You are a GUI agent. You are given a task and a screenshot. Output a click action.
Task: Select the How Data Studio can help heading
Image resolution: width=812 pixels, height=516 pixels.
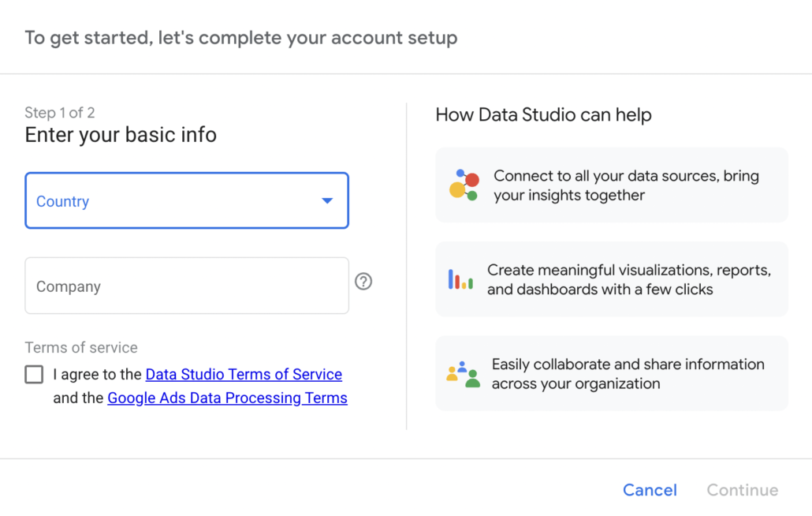(x=543, y=114)
